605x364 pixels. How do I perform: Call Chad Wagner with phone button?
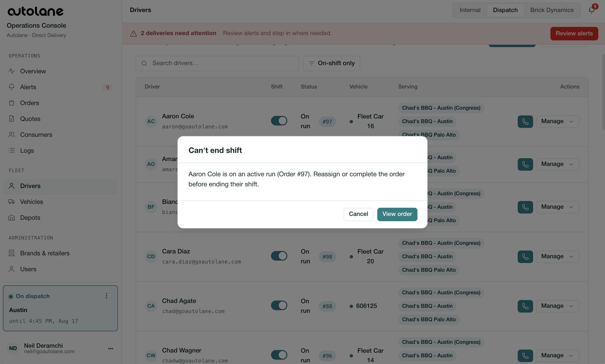[525, 356]
